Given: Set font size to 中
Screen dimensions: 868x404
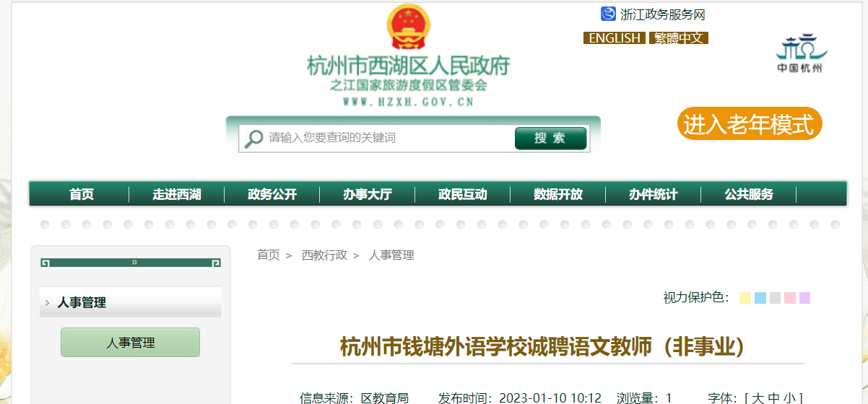Looking at the screenshot, I should (x=773, y=398).
